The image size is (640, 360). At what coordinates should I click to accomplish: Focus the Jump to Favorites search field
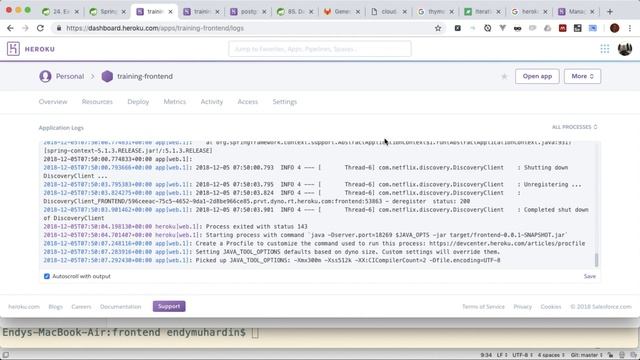coord(320,49)
